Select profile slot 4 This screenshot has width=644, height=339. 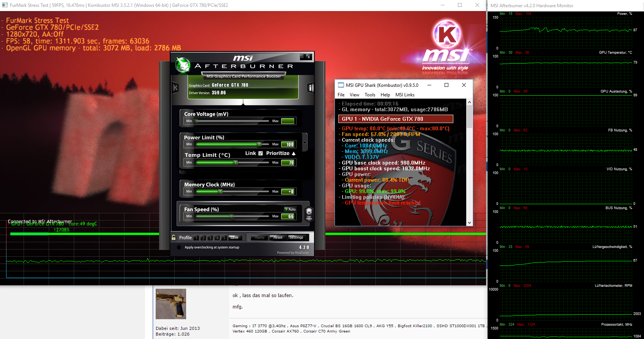point(217,238)
